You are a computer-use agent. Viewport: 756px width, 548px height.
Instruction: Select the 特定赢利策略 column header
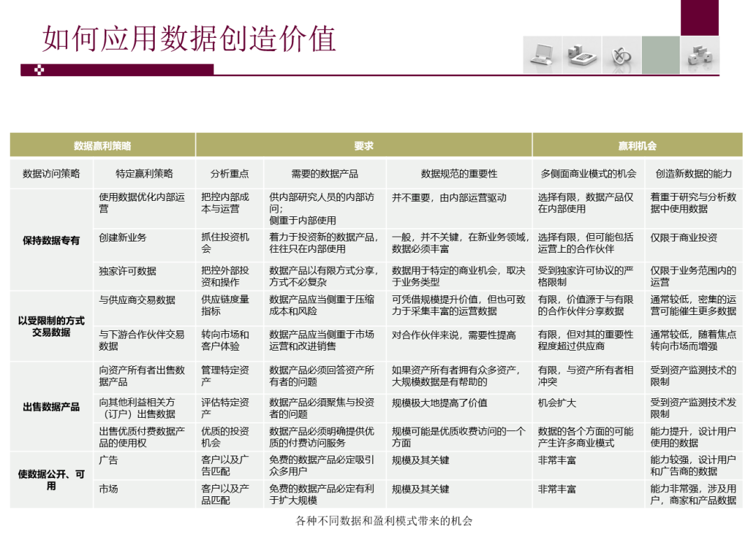tap(144, 174)
